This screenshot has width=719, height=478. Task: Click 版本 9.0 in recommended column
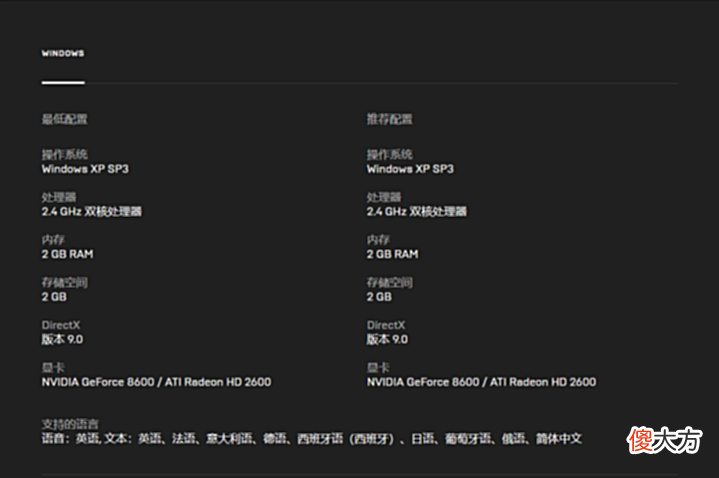pyautogui.click(x=387, y=339)
